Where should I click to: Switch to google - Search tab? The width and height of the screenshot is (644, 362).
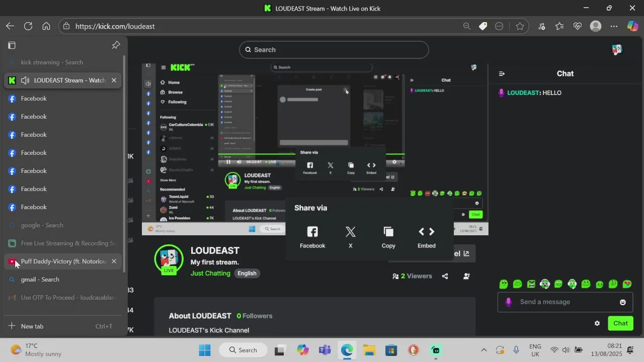(x=63, y=225)
